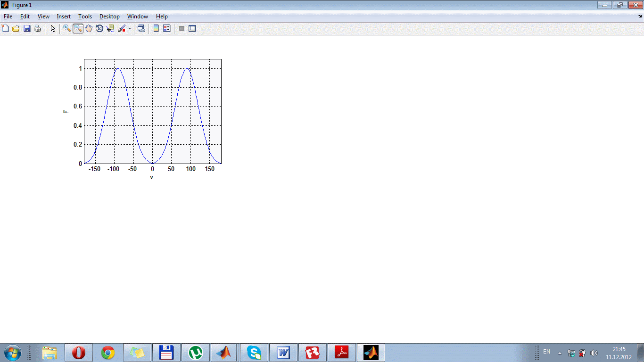The image size is (644, 362).
Task: Toggle the Zoom Out tool
Action: pos(78,29)
